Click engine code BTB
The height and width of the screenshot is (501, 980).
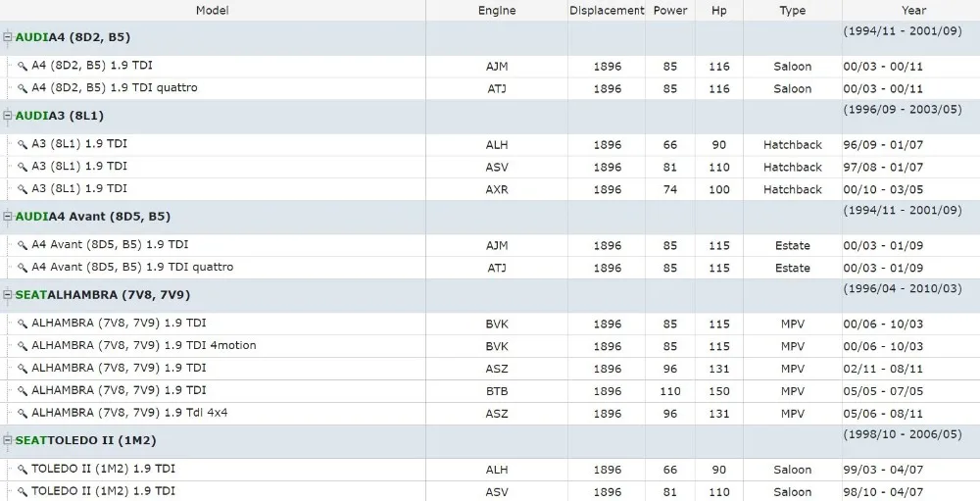point(497,391)
